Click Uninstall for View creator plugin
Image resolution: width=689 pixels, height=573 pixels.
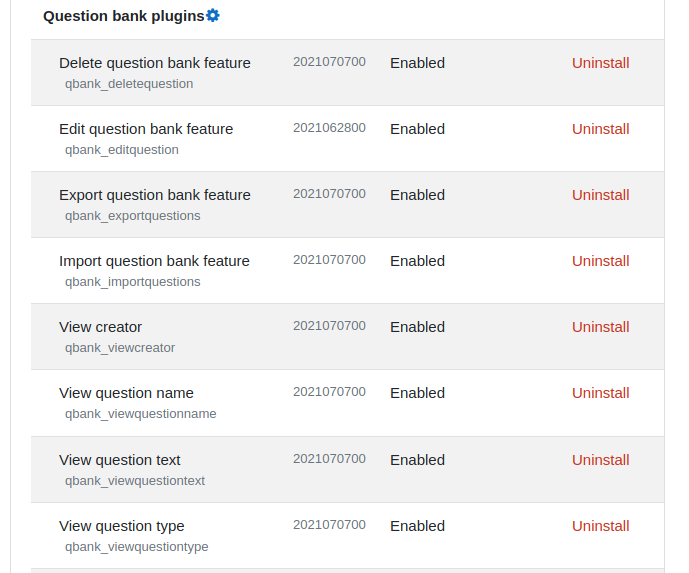click(600, 327)
